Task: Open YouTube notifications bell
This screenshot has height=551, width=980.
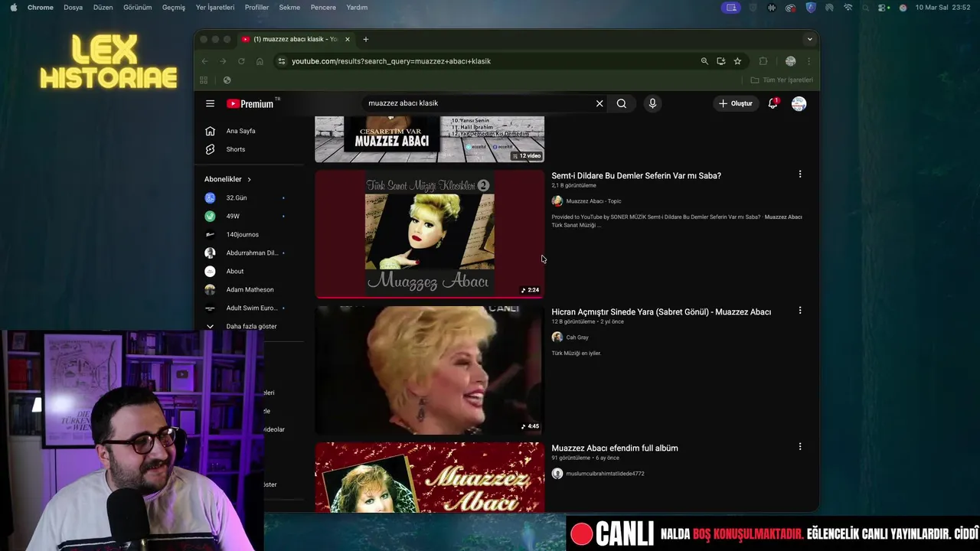Action: 773,103
